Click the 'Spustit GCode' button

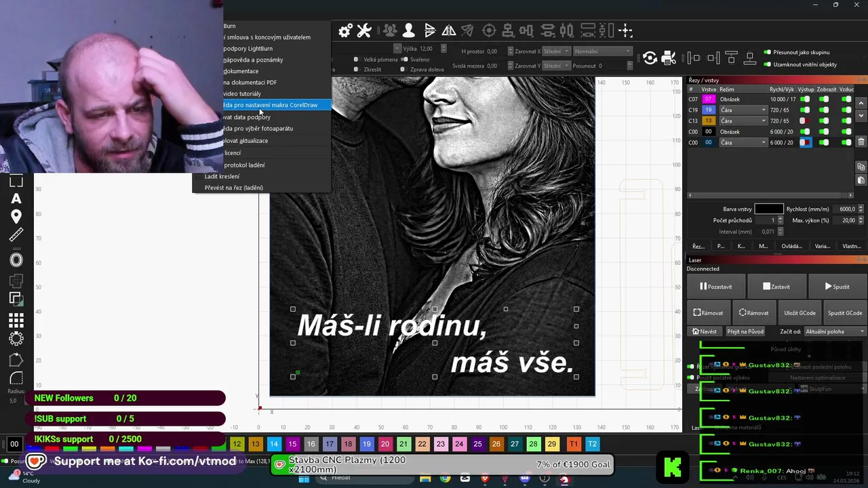[845, 312]
